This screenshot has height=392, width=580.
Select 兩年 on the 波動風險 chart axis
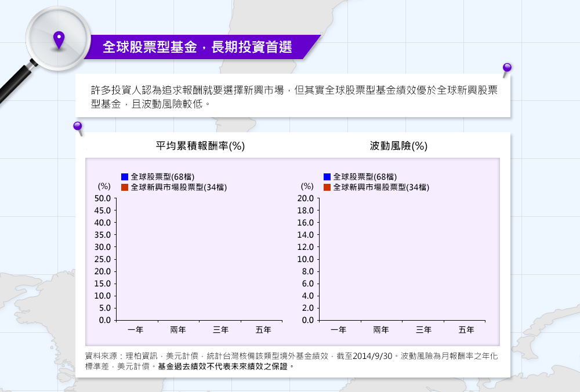click(x=381, y=330)
